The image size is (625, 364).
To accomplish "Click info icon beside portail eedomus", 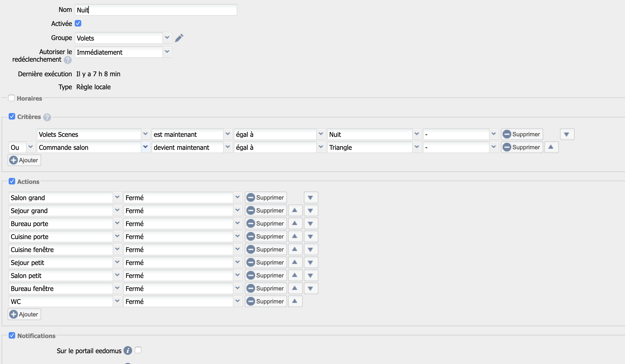I will [x=128, y=350].
